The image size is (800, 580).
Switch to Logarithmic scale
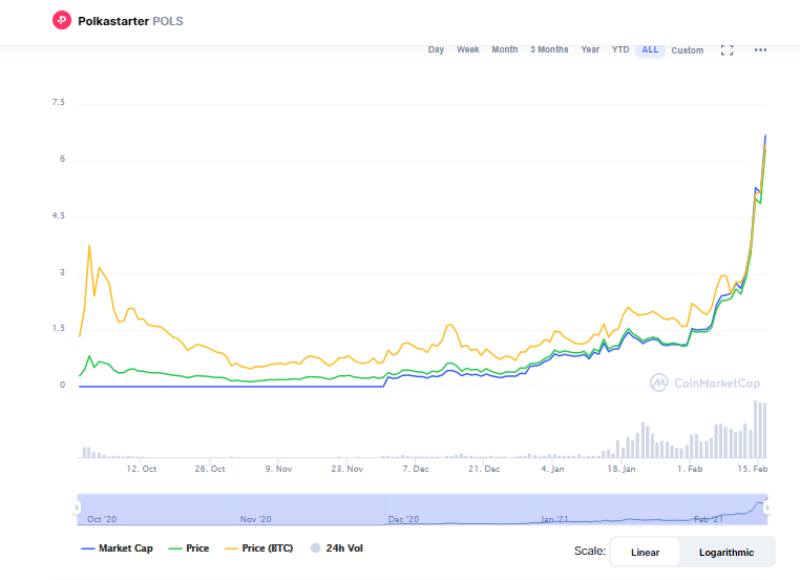726,552
